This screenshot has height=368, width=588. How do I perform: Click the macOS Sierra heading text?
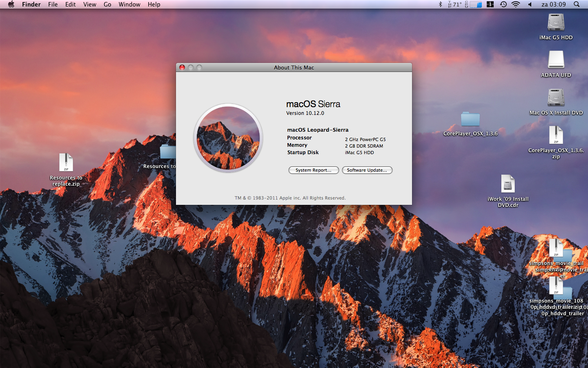click(x=313, y=104)
